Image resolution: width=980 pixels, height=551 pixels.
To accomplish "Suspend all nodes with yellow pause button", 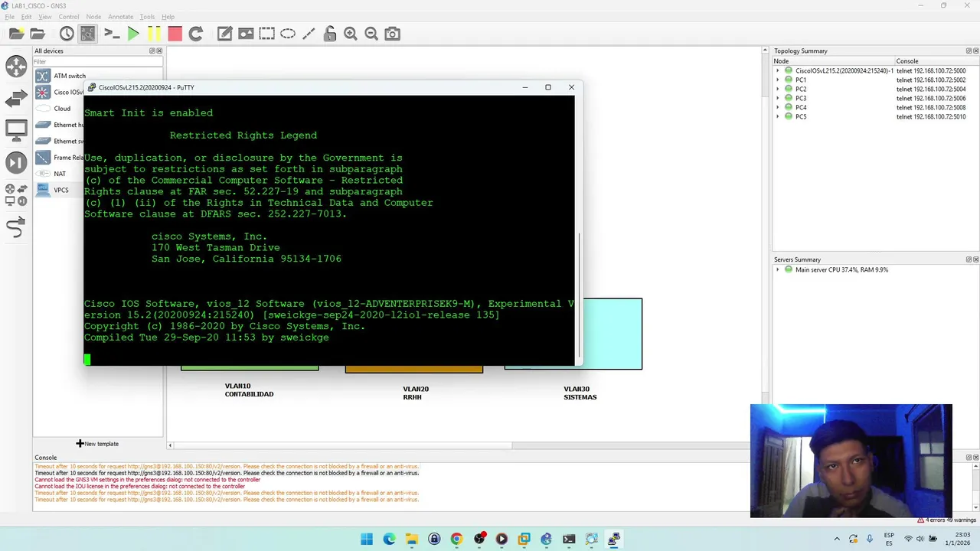I will pos(154,34).
